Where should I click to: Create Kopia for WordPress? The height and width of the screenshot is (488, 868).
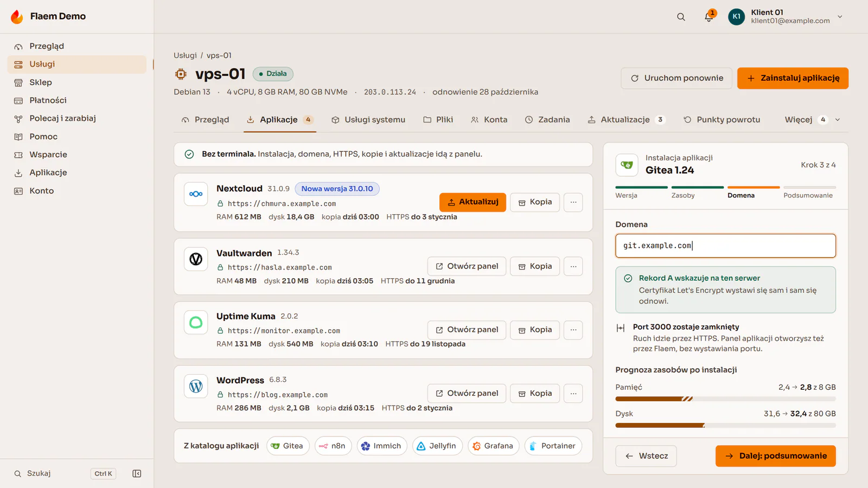tap(535, 394)
